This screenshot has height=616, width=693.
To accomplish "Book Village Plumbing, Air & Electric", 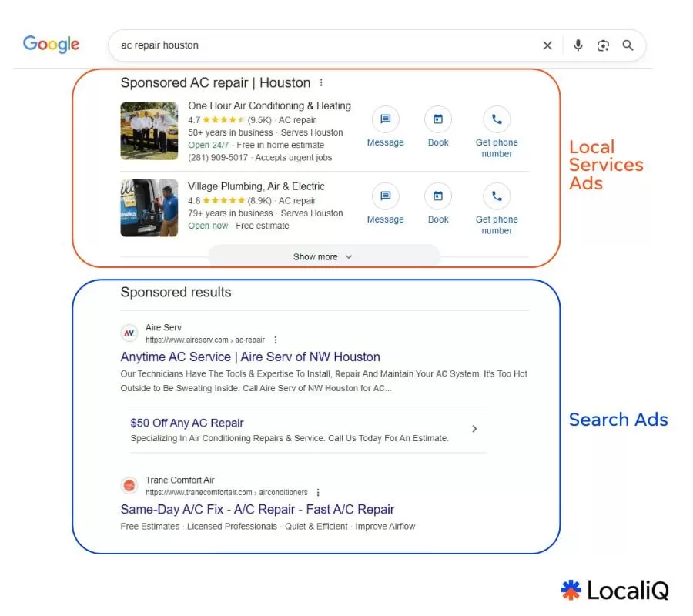I will tap(438, 204).
